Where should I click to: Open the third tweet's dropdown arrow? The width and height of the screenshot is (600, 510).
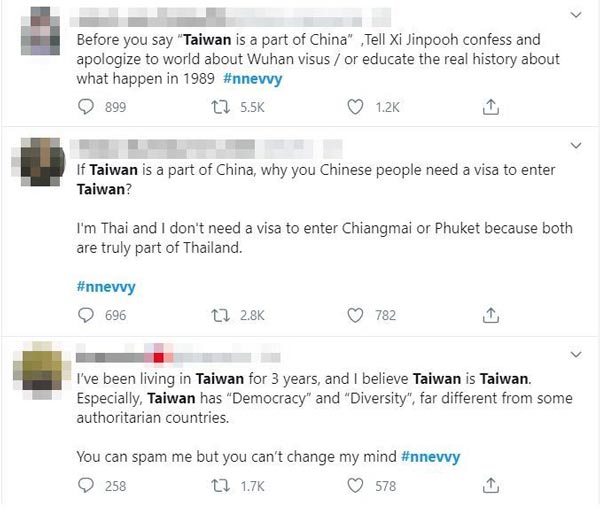tap(576, 355)
